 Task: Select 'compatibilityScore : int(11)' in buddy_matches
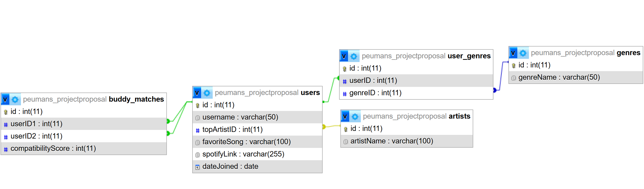pos(84,149)
